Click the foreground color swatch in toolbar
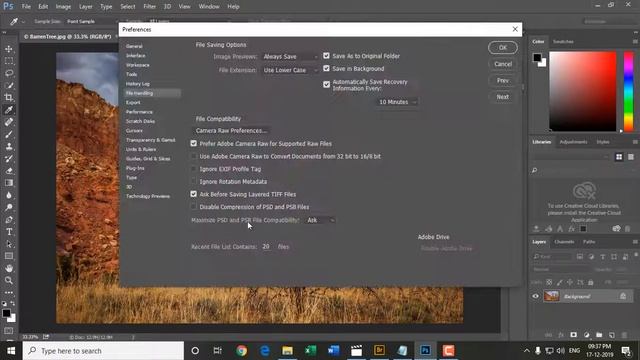The image size is (640, 360). click(6, 313)
